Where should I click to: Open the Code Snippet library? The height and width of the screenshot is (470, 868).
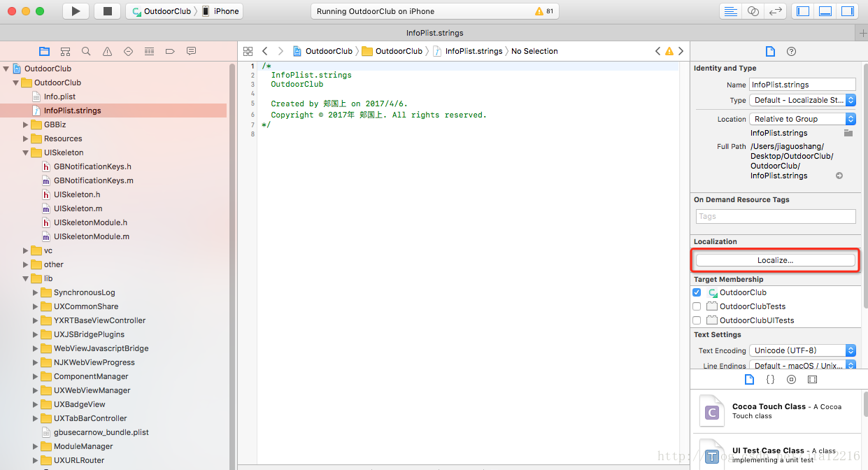pyautogui.click(x=770, y=380)
